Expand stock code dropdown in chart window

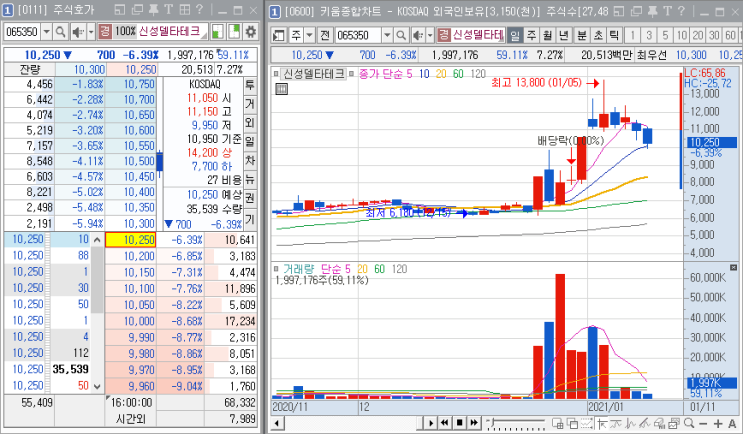pyautogui.click(x=387, y=35)
